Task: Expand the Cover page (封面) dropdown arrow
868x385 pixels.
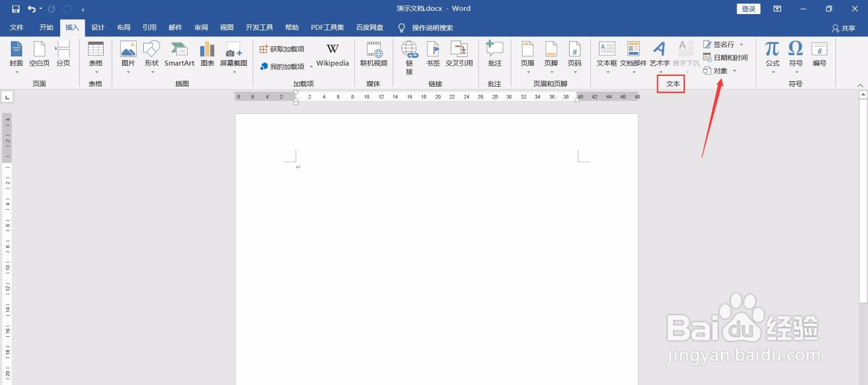Action: coord(17,72)
